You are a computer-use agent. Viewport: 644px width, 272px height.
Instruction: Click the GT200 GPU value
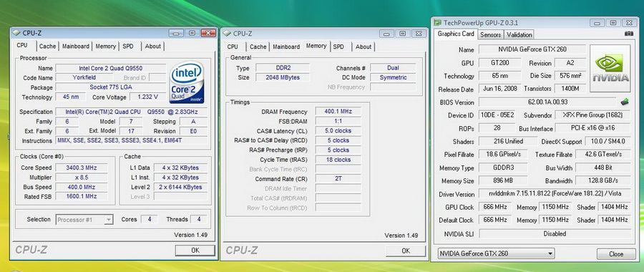click(500, 63)
